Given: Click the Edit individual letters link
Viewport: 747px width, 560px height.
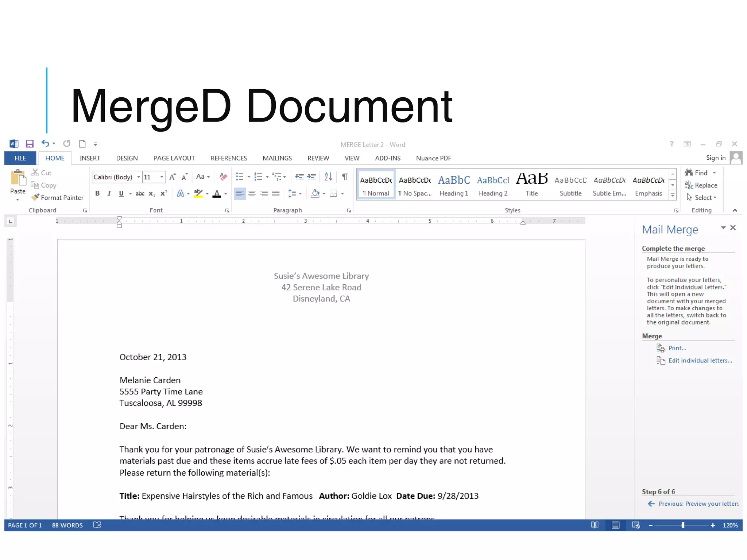Looking at the screenshot, I should point(700,361).
